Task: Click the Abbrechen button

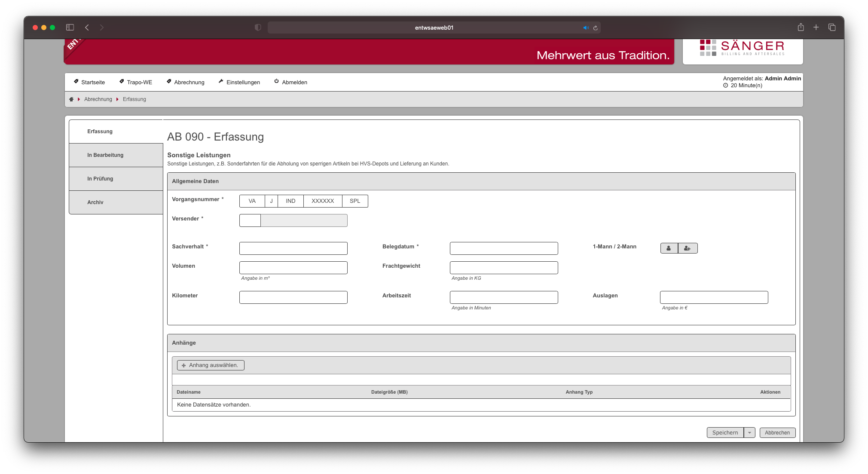Action: point(777,433)
